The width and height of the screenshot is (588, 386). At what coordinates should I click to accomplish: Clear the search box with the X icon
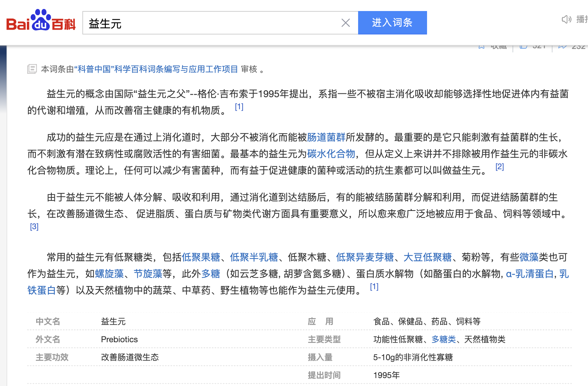346,23
